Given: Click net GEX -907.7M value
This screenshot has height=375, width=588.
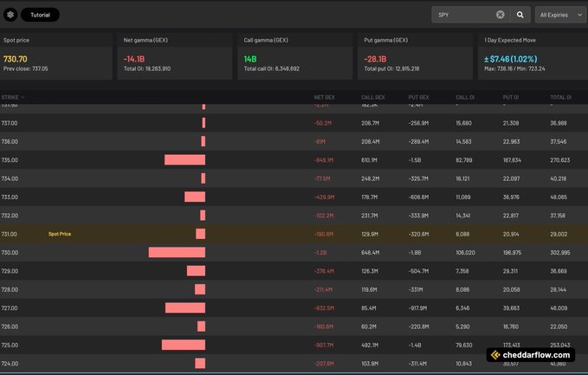Looking at the screenshot, I should [324, 345].
